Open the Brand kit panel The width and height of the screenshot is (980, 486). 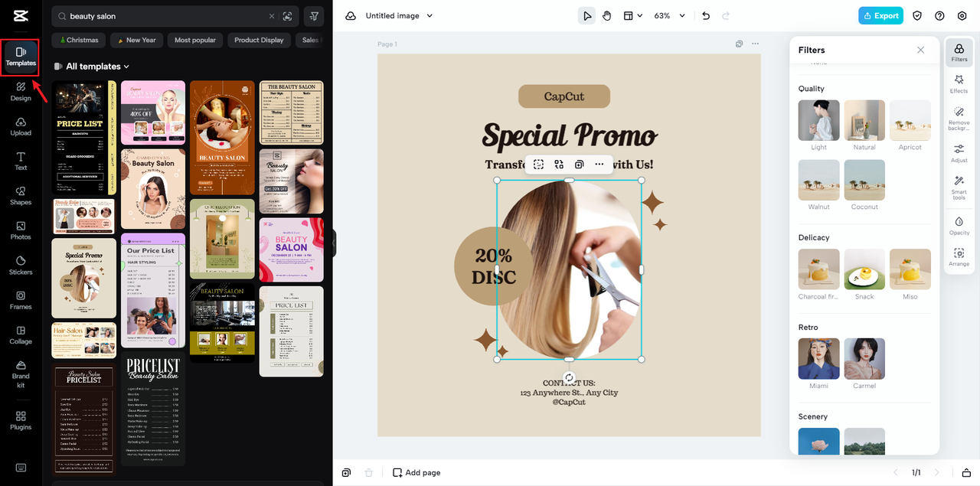(21, 374)
